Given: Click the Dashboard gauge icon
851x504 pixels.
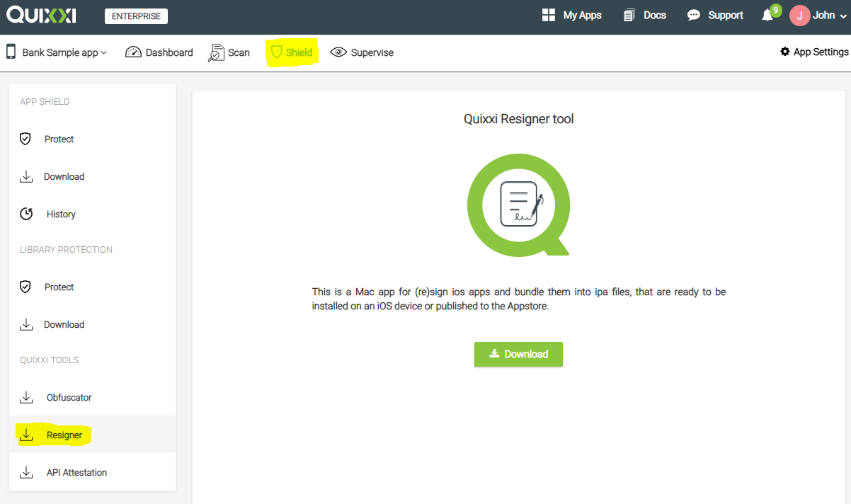Looking at the screenshot, I should click(133, 52).
